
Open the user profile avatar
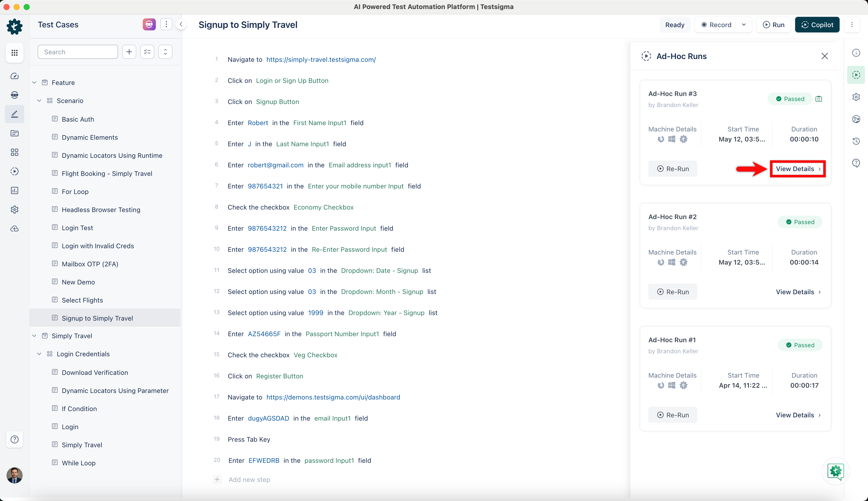point(15,475)
